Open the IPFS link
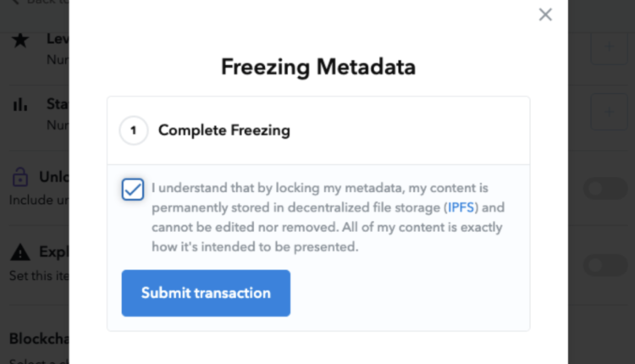Viewport: 635px width, 364px height. click(x=462, y=207)
